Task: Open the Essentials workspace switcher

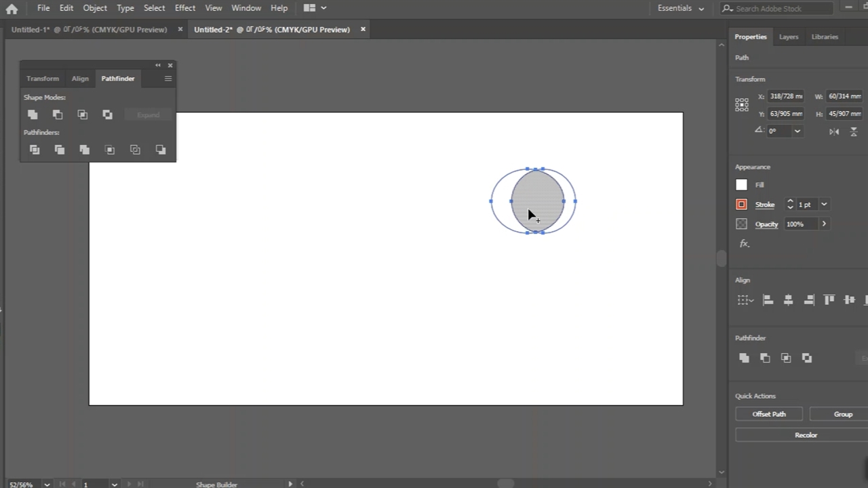Action: click(x=681, y=8)
